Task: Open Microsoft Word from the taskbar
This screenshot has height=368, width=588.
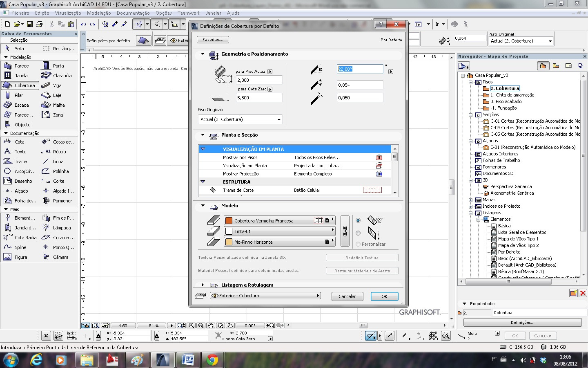Action: tap(187, 360)
